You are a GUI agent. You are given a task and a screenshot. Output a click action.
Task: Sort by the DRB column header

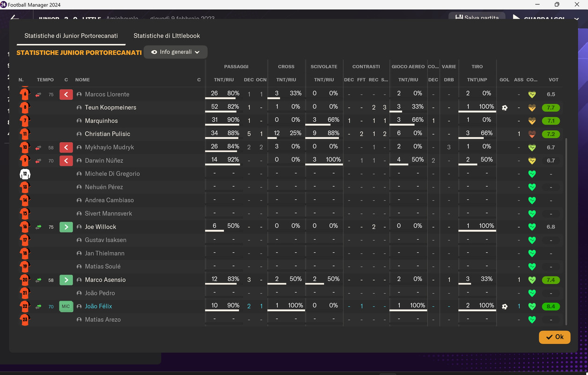(x=449, y=80)
